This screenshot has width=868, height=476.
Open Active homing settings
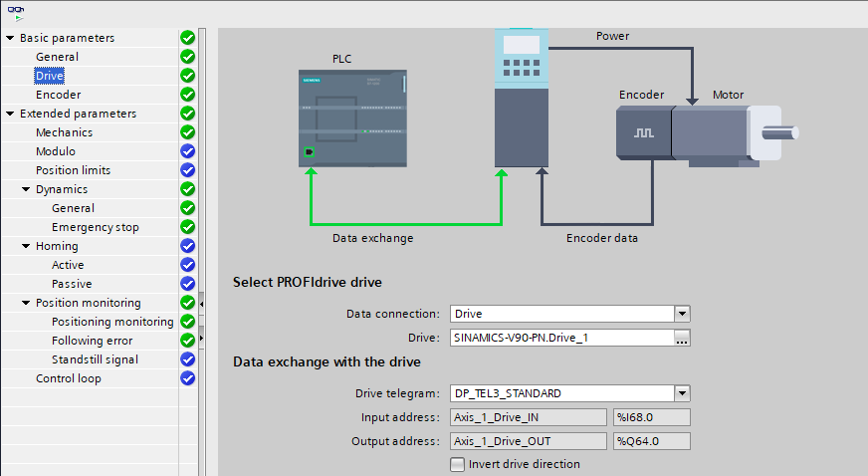pyautogui.click(x=68, y=265)
